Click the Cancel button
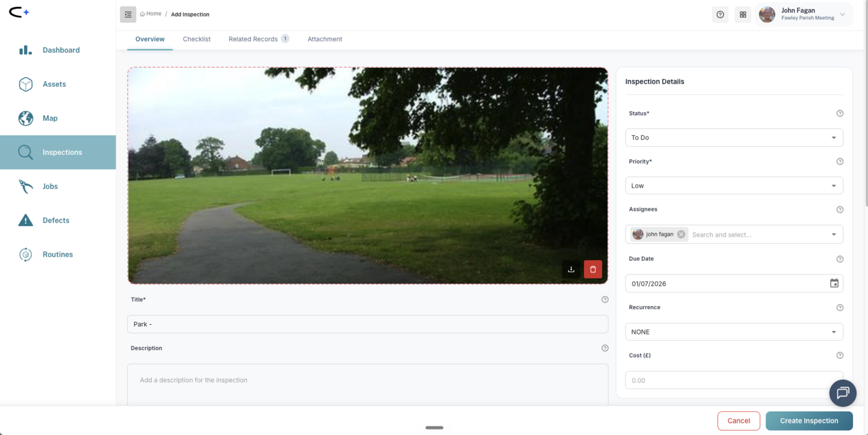 point(738,421)
